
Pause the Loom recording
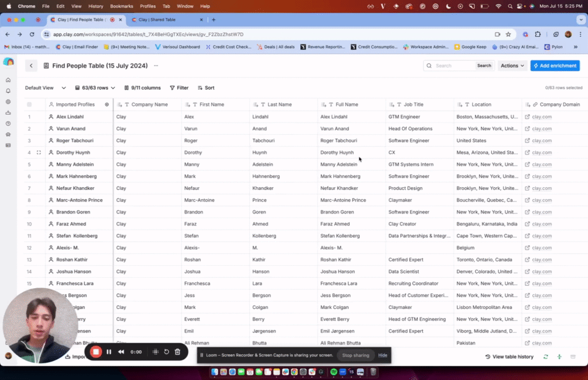tap(109, 352)
